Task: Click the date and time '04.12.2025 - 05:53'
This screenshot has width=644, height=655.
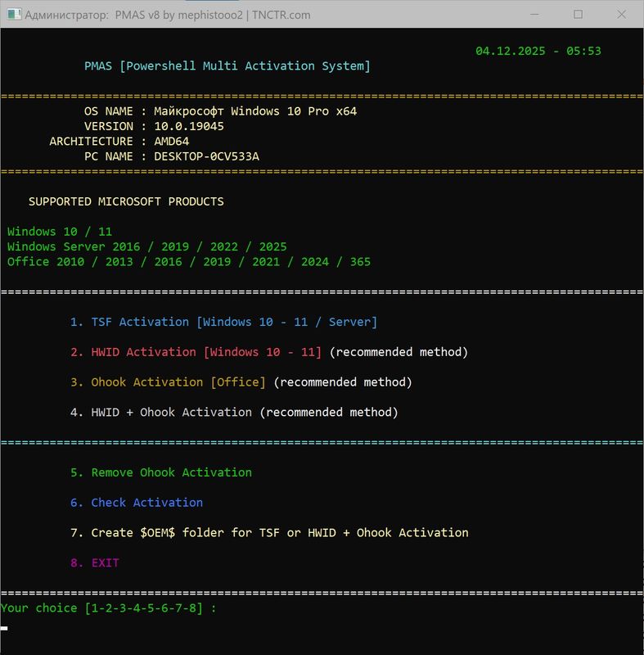Action: (x=538, y=51)
